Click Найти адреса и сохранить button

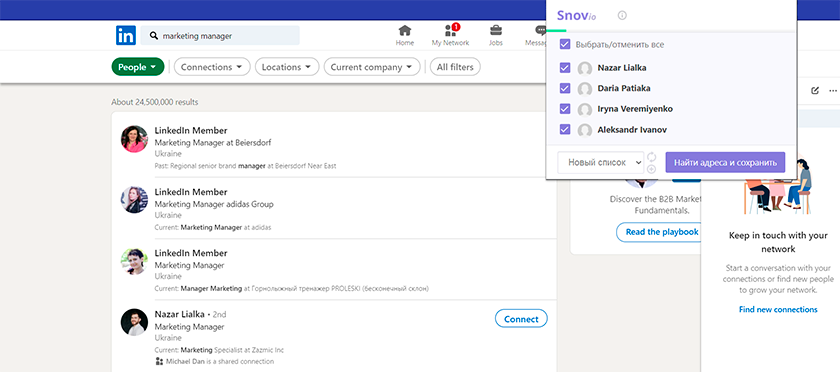[x=725, y=162]
